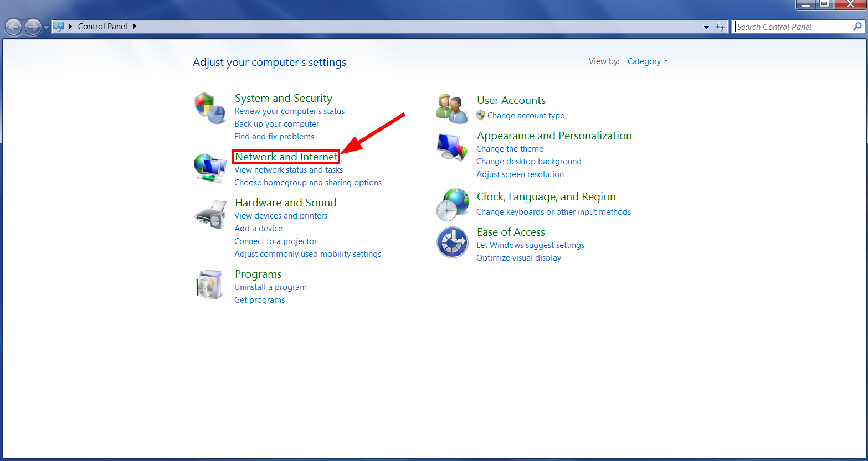The width and height of the screenshot is (868, 461).
Task: Refresh the Control Panel address bar
Action: click(720, 27)
